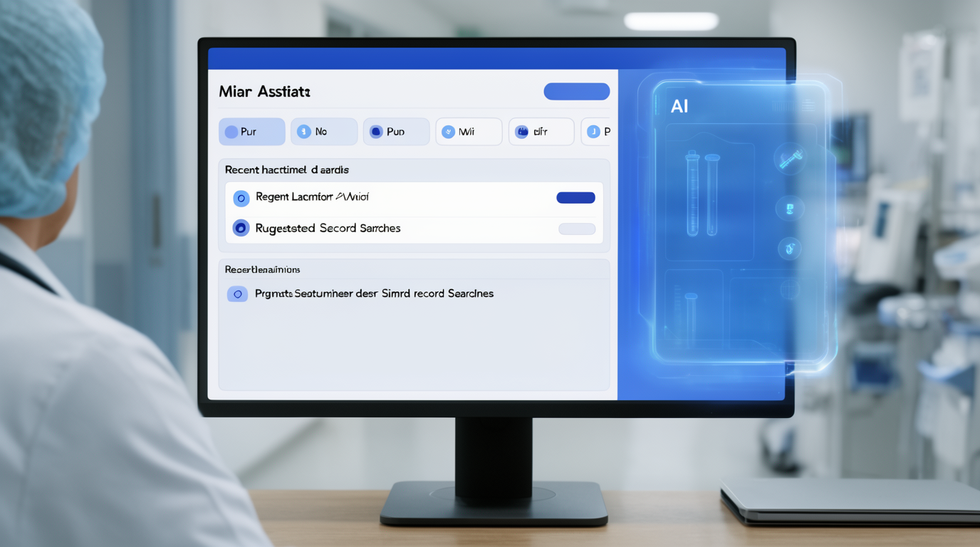Click the AI label in the right panel

[x=679, y=107]
